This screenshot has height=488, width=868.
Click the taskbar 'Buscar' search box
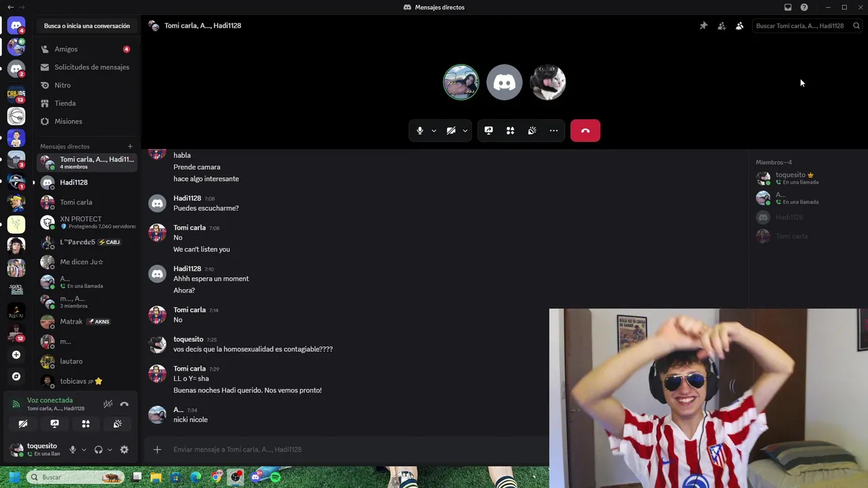tap(76, 477)
